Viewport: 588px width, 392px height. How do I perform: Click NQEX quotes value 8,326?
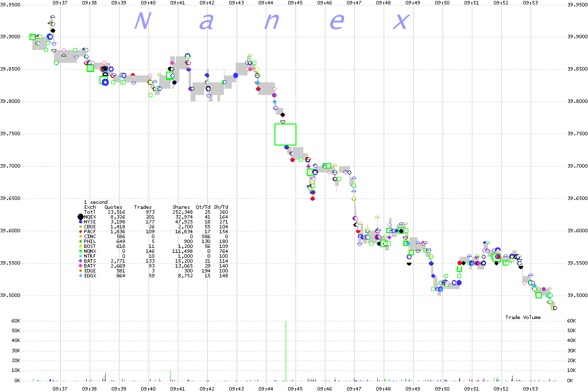[118, 217]
